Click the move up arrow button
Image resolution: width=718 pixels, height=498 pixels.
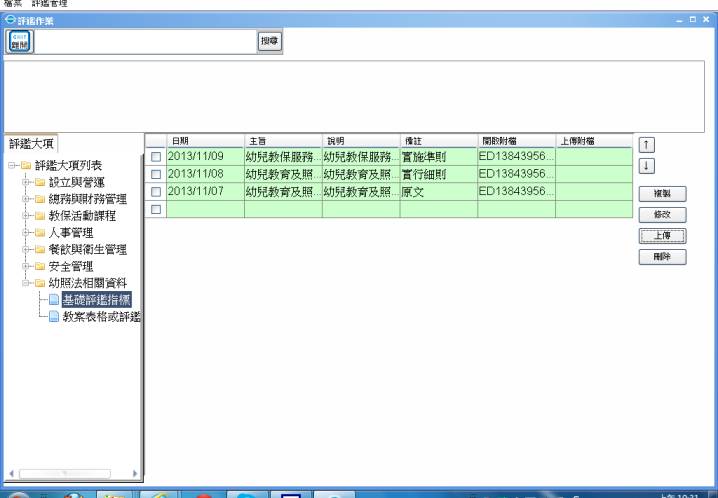(x=646, y=146)
